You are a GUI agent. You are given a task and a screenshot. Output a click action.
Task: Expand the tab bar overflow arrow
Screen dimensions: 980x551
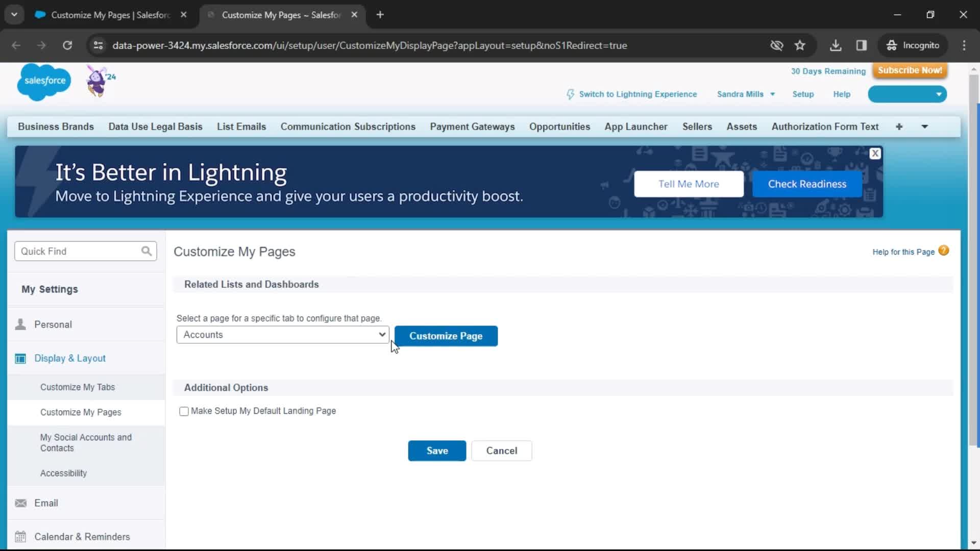pyautogui.click(x=924, y=127)
